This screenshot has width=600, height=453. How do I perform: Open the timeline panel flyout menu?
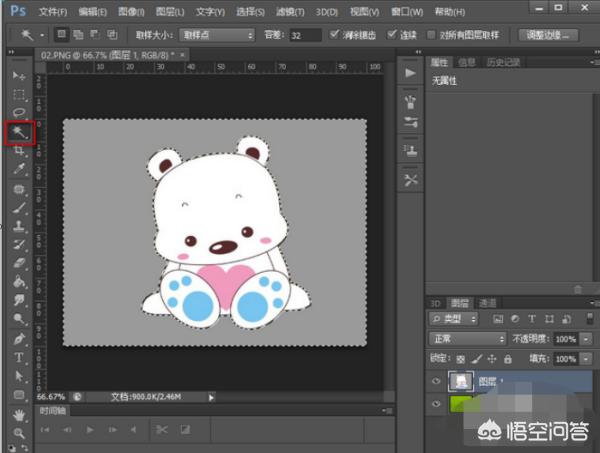[388, 411]
